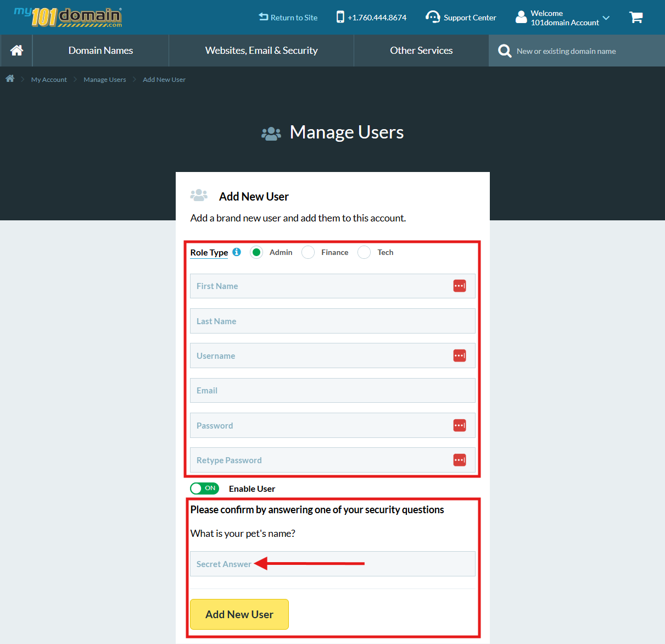Click the domain search magnifier icon
Viewport: 665px width, 644px height.
click(x=504, y=51)
